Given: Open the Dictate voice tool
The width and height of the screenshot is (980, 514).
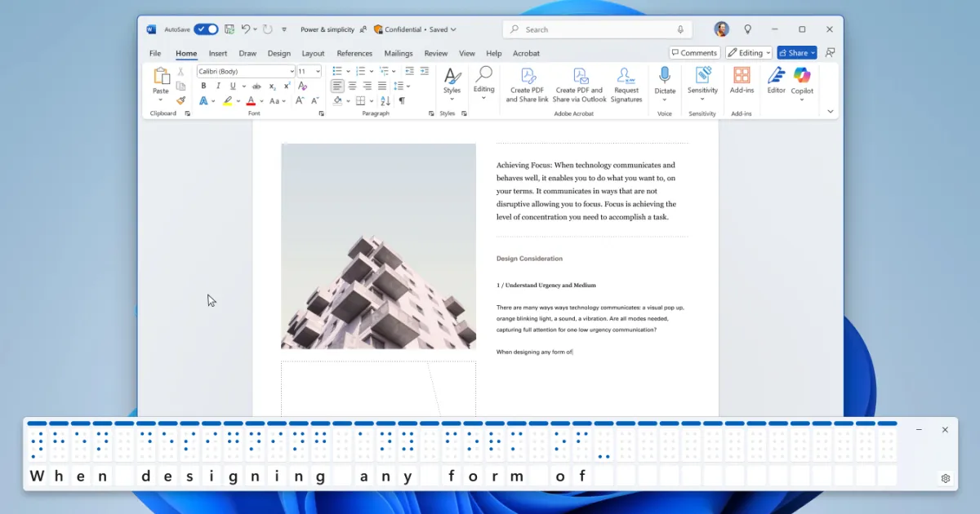Looking at the screenshot, I should 664,82.
